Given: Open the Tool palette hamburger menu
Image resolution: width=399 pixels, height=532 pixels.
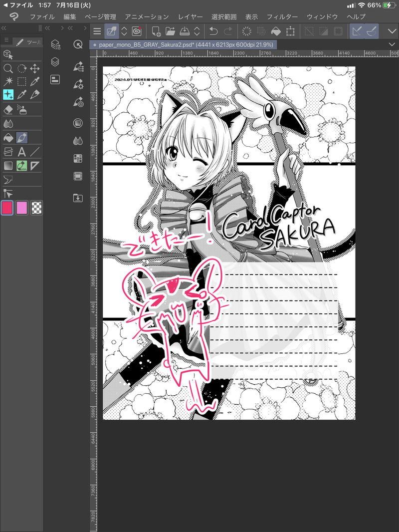Looking at the screenshot, I should tap(6, 40).
